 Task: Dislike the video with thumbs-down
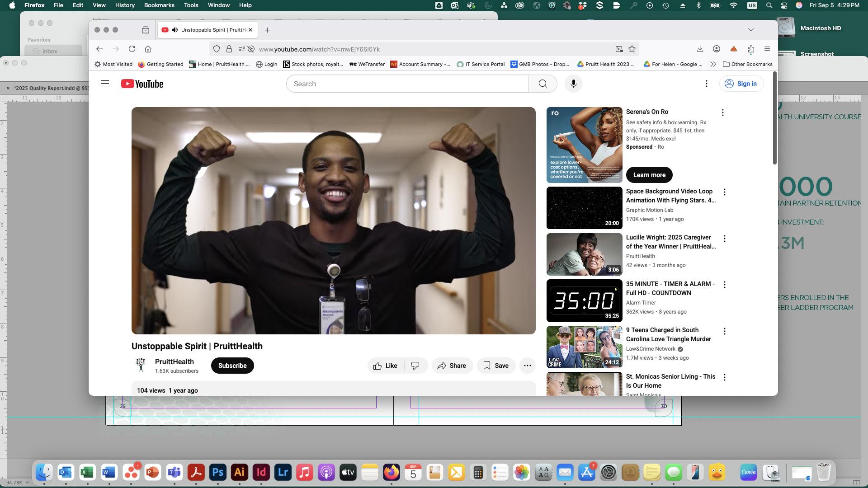(x=415, y=366)
